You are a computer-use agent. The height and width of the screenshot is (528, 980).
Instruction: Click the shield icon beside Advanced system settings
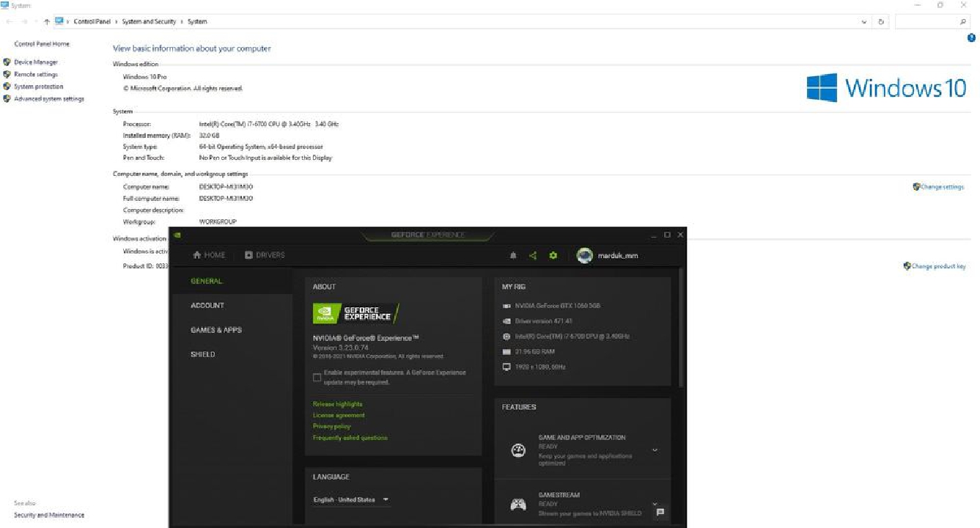(7, 98)
